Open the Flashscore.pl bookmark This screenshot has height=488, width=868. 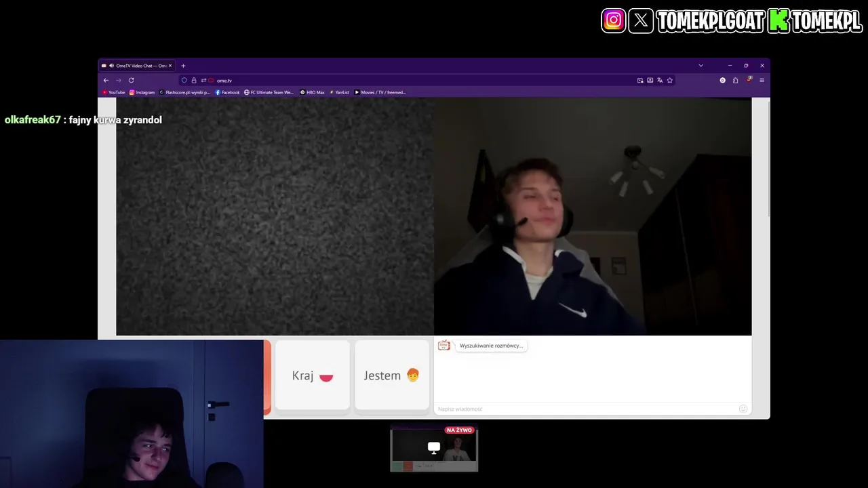(x=185, y=92)
